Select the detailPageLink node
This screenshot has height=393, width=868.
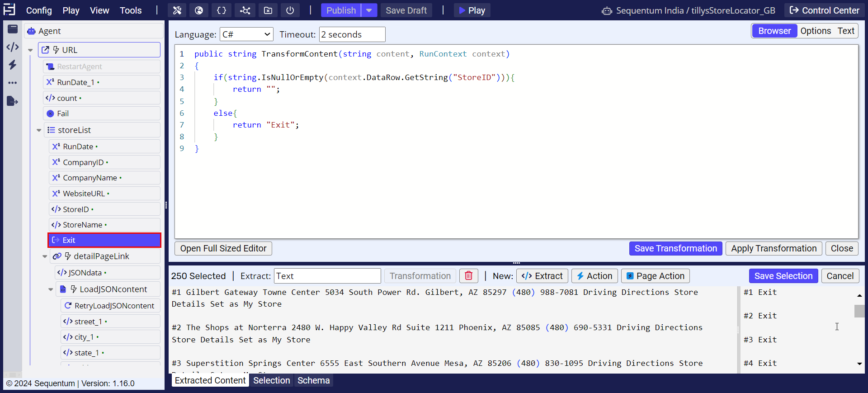tap(104, 256)
